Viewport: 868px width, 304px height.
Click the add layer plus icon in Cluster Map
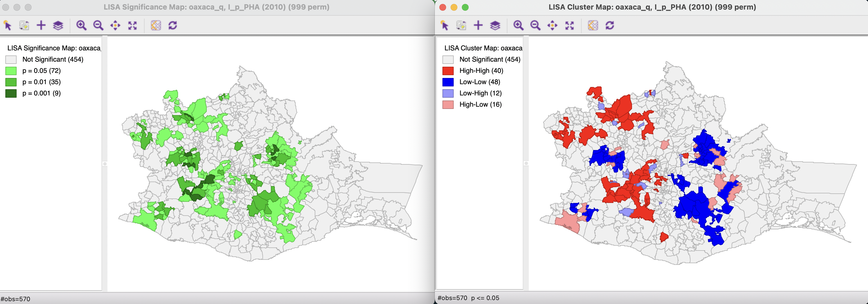point(478,25)
